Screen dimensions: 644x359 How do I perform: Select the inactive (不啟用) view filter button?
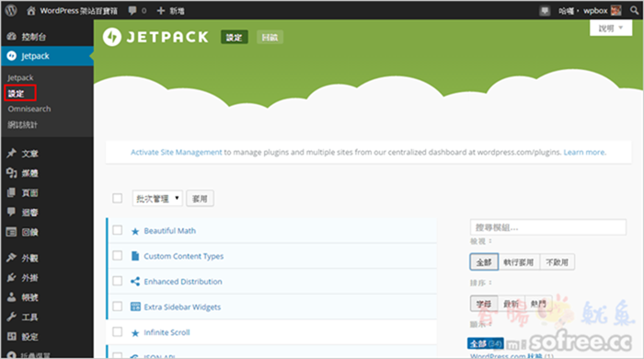557,261
